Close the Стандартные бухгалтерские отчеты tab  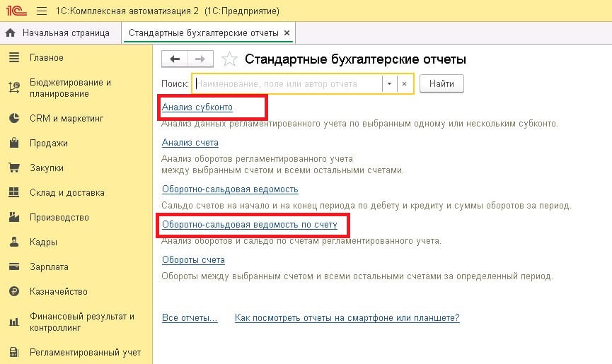pyautogui.click(x=287, y=33)
